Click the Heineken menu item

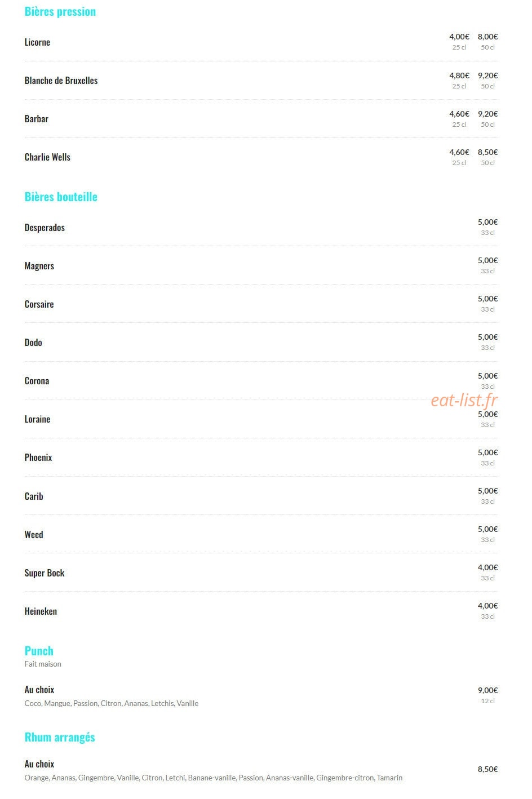point(41,611)
